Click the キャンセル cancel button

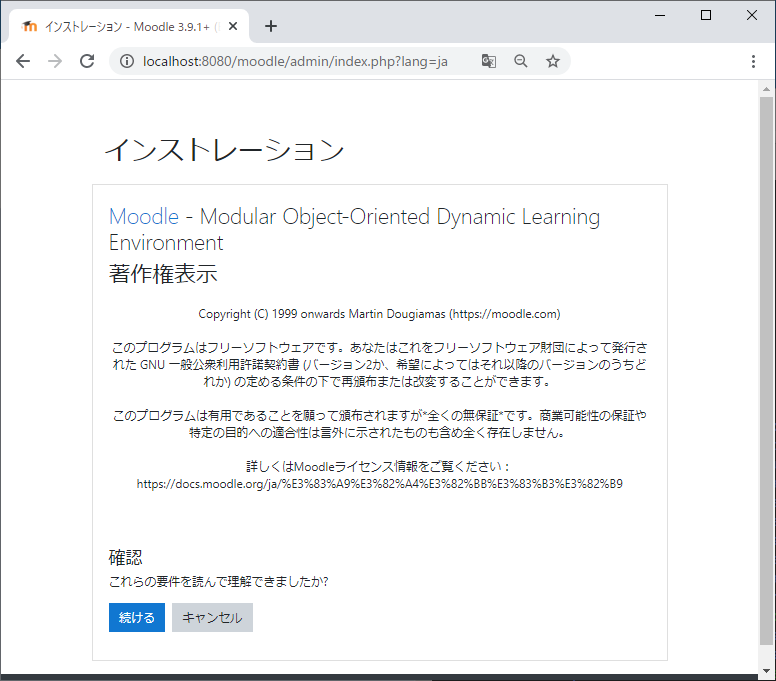(212, 617)
